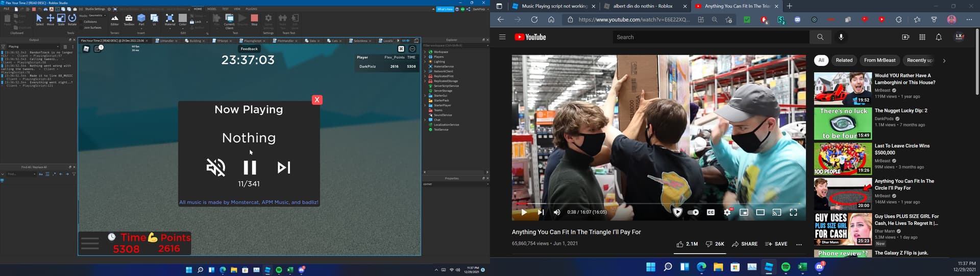This screenshot has width=980, height=276.
Task: Expand StarterGui in Explorer
Action: 425,96
